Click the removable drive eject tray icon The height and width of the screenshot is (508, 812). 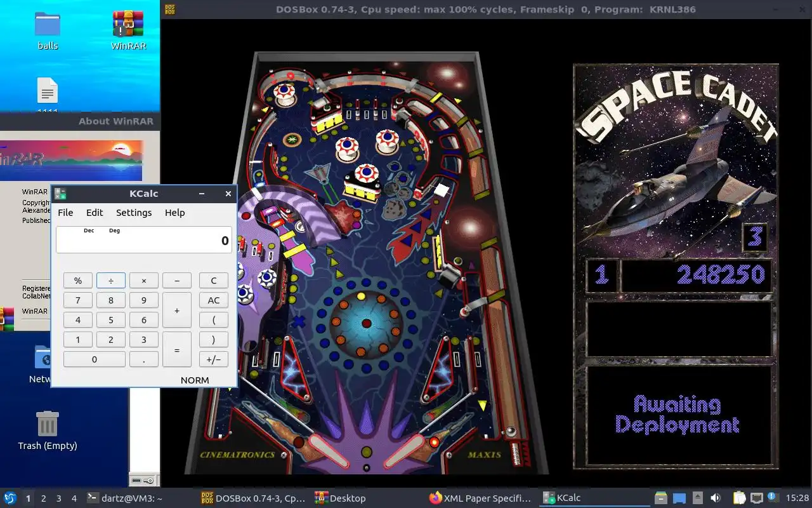697,498
